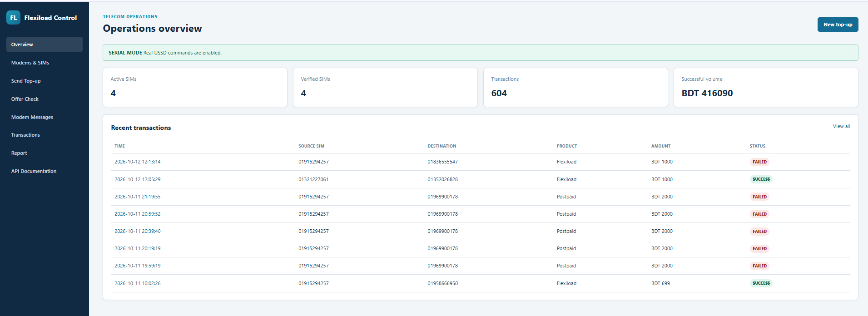Screen dimensions: 868x316
Task: Click the Recent transactions heading
Action: [141, 128]
